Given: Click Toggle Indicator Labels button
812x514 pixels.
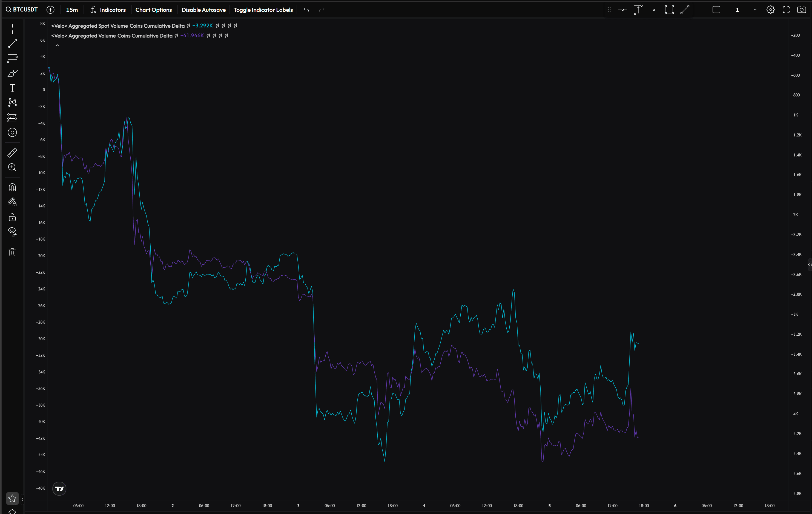Looking at the screenshot, I should click(x=263, y=10).
